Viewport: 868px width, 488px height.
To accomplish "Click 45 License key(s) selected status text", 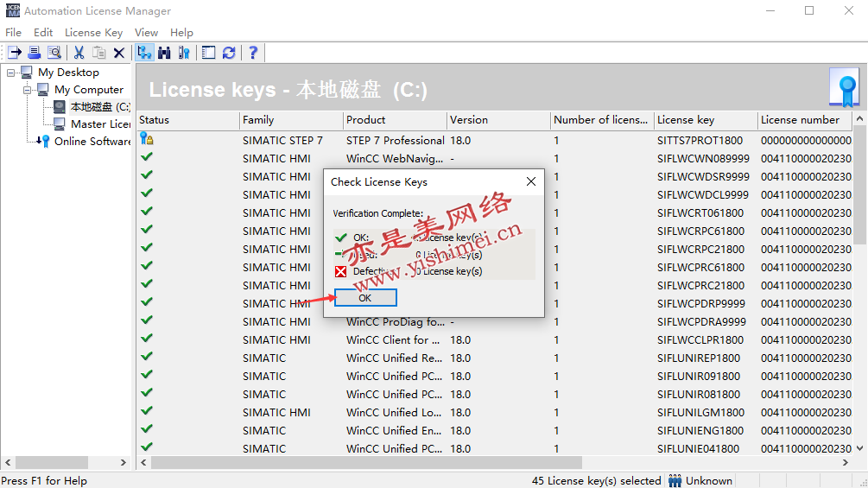I will click(x=596, y=481).
